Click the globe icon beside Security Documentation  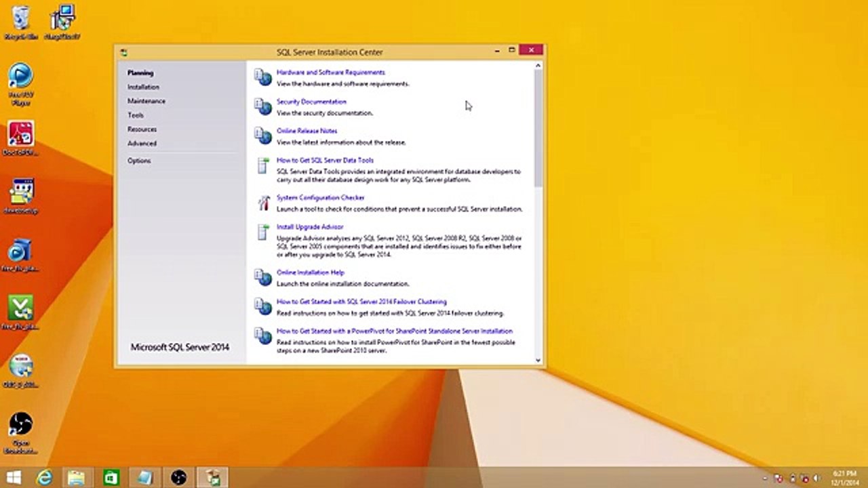263,106
